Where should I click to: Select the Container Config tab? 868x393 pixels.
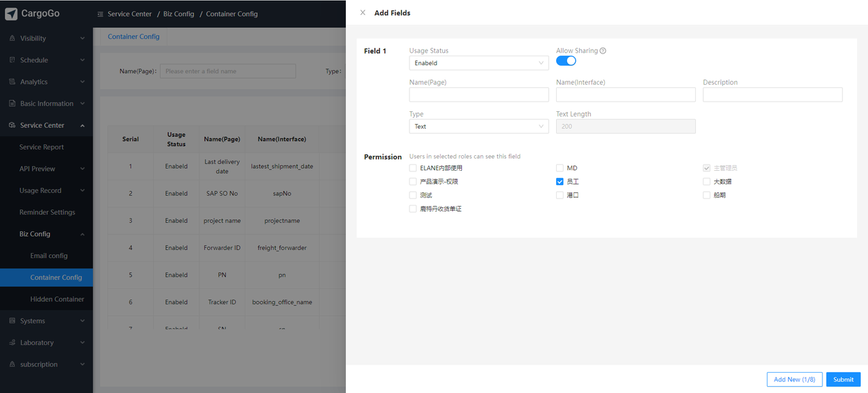coord(134,37)
